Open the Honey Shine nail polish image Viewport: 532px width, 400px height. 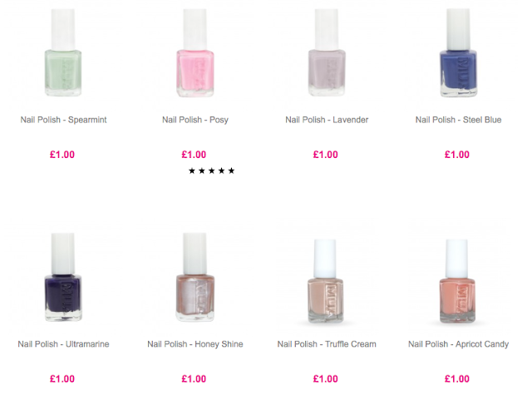(195, 277)
